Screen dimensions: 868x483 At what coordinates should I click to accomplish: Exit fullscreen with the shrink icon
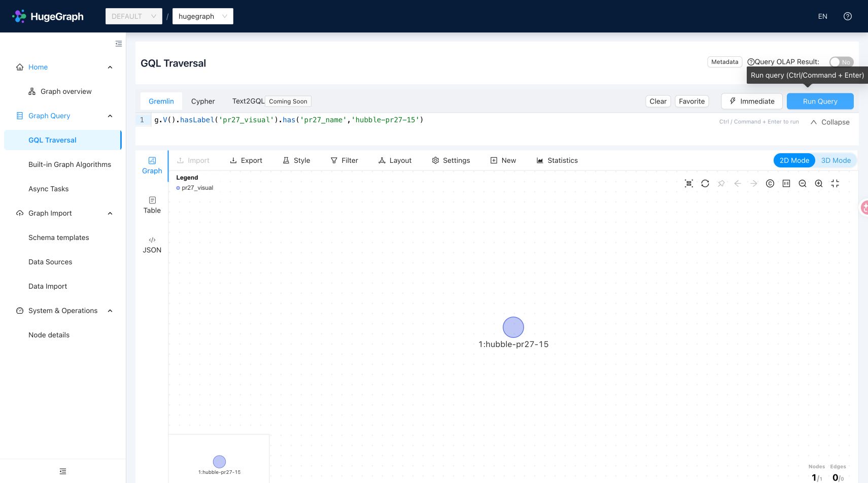pyautogui.click(x=835, y=184)
